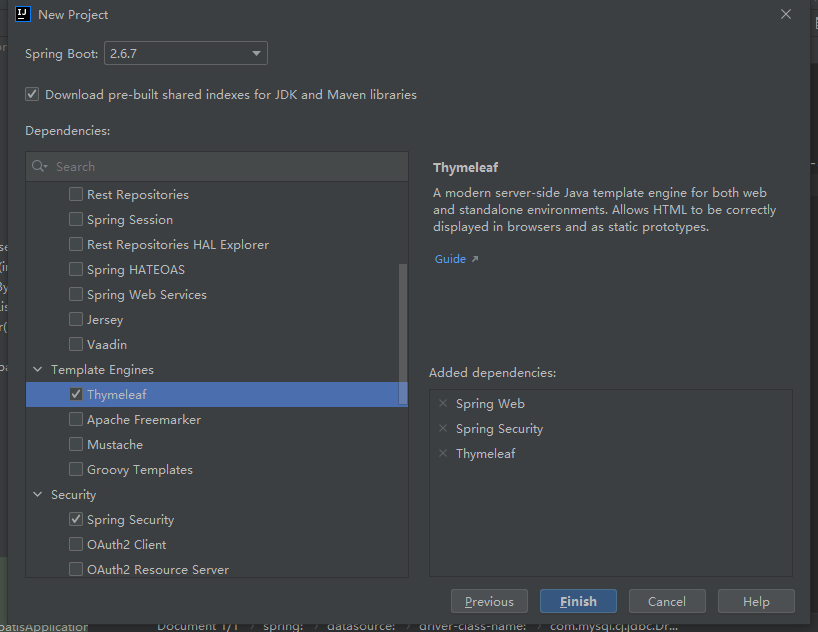Check the Apache Freemarker checkbox
Image resolution: width=818 pixels, height=632 pixels.
(76, 420)
